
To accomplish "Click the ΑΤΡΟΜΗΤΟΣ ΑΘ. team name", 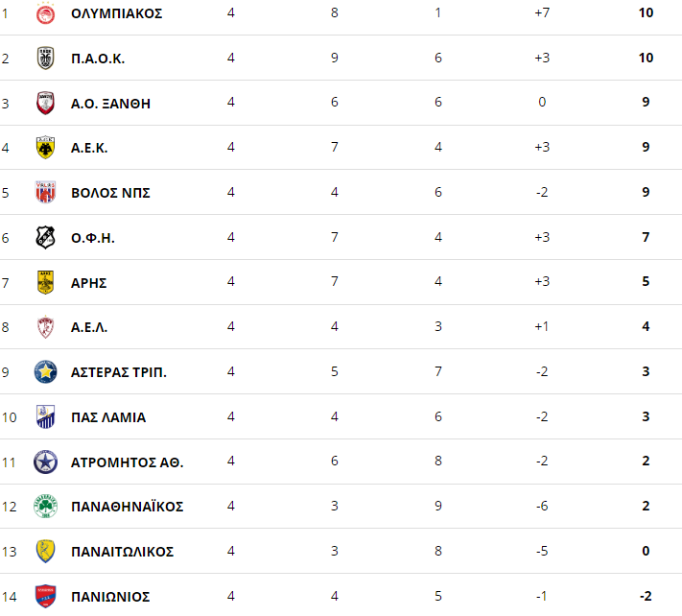I will (128, 462).
